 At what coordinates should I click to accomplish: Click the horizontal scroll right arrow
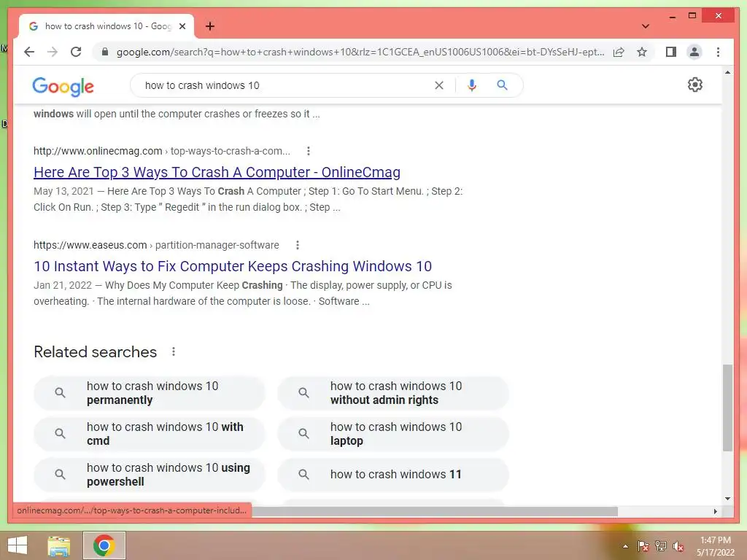(x=715, y=511)
